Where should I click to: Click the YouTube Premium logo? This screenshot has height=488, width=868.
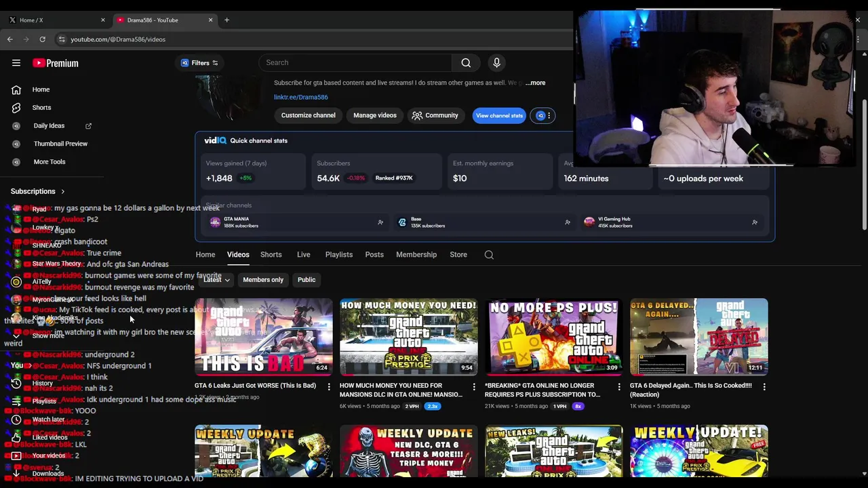pyautogui.click(x=56, y=63)
